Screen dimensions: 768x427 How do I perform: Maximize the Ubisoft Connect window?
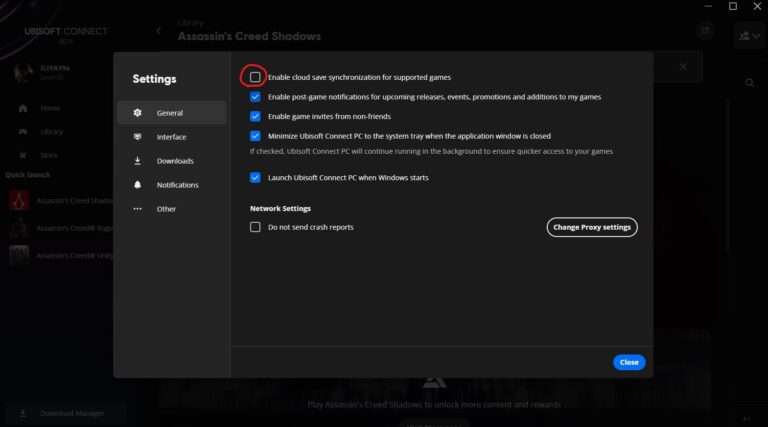[733, 6]
